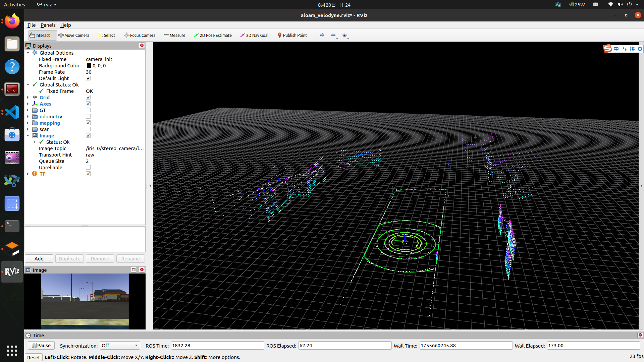This screenshot has height=362, width=644.
Task: Disable the mapping display checkbox
Action: (x=88, y=123)
